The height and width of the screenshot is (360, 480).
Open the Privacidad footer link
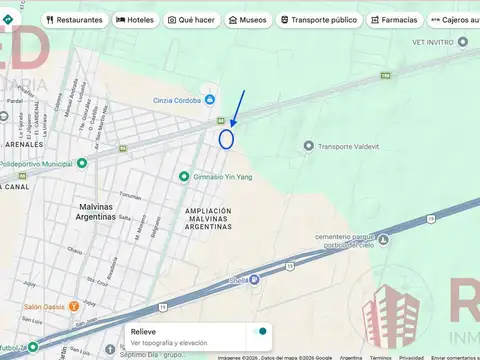click(411, 358)
